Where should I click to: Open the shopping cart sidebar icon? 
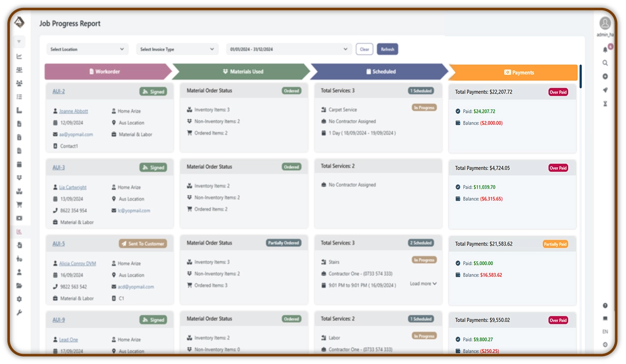[x=19, y=205]
